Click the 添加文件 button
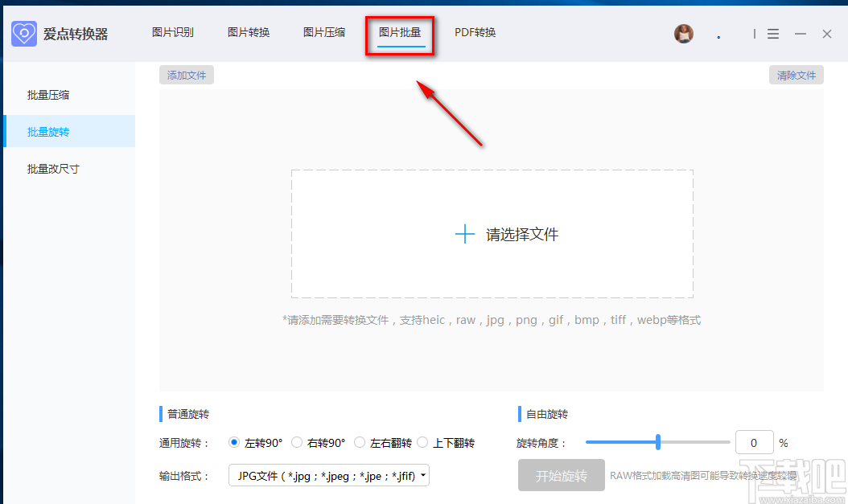Screen dimensions: 848x504 pyautogui.click(x=186, y=74)
